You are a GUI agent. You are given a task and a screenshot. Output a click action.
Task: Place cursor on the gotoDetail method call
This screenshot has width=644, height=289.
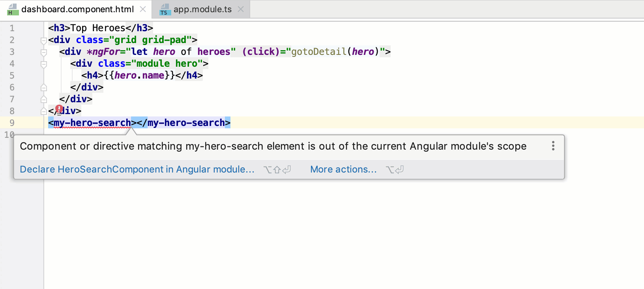(x=318, y=52)
